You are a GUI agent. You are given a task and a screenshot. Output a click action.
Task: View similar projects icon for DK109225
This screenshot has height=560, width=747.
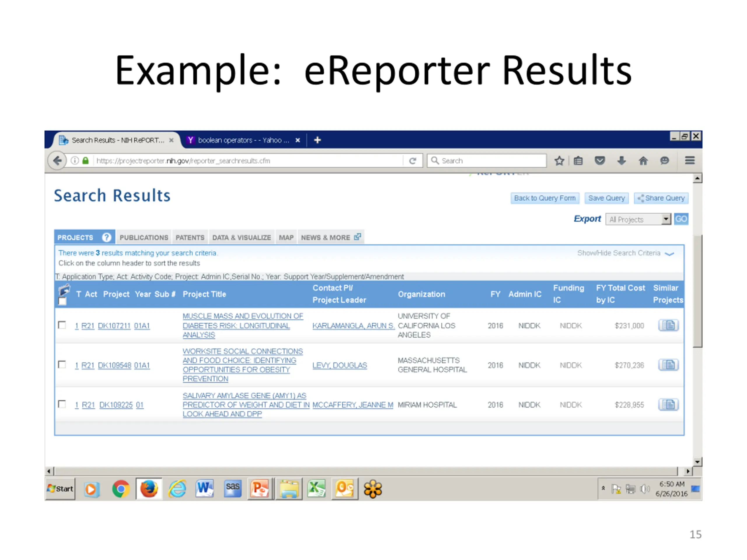(x=668, y=404)
